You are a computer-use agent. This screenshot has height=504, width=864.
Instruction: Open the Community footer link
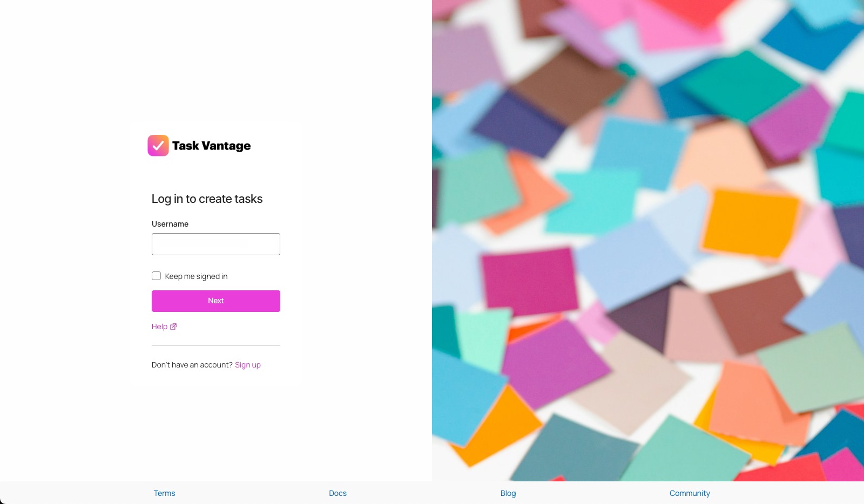click(x=690, y=493)
